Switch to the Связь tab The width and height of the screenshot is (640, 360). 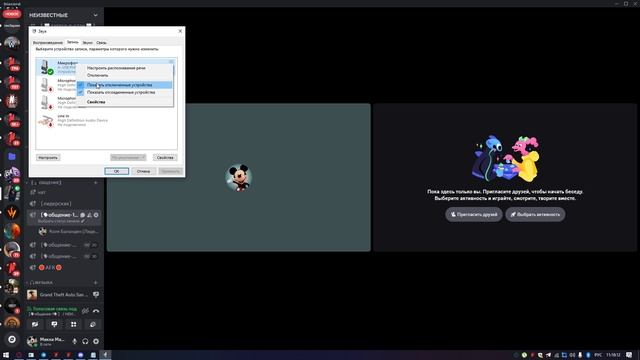101,42
